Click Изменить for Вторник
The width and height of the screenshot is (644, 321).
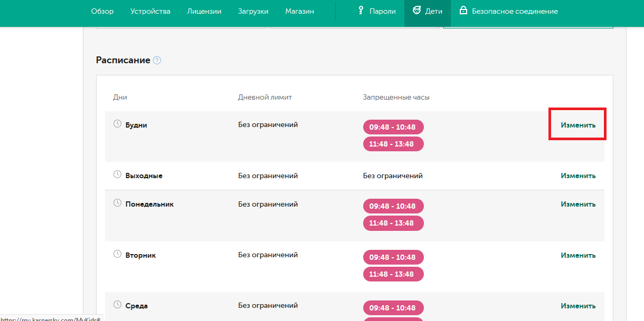point(578,255)
